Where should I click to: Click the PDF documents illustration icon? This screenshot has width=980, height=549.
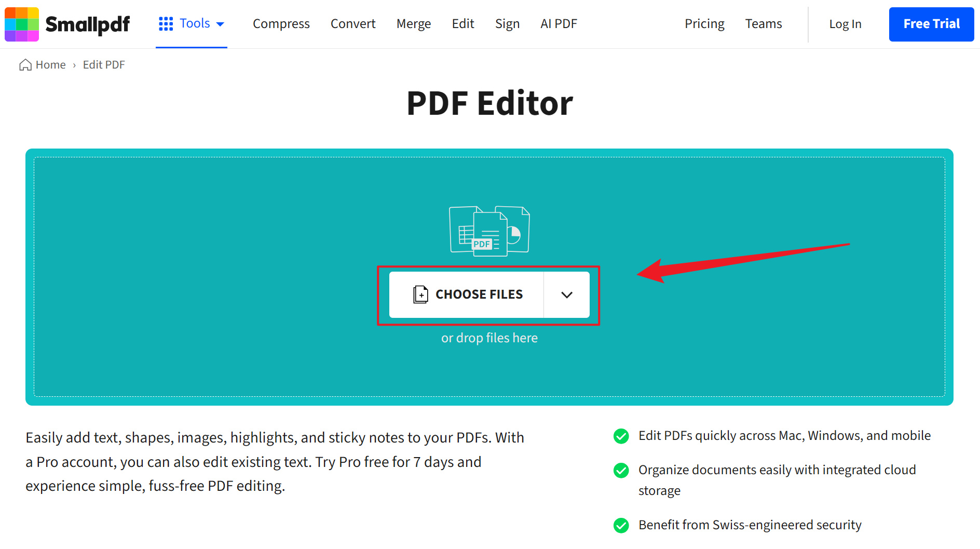489,231
